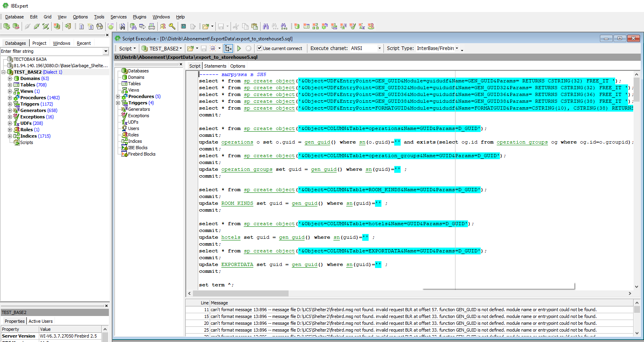Viewport: 644px width, 342px height.
Task: Click the New UDF fx icon
Action: click(x=361, y=26)
